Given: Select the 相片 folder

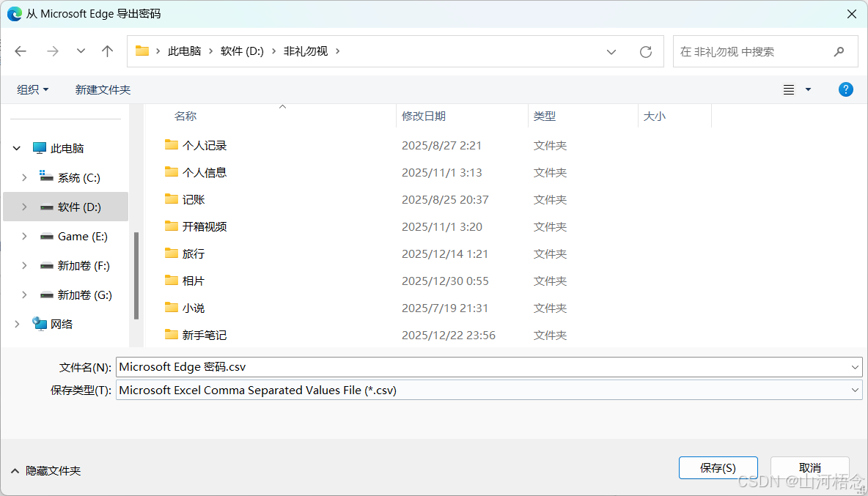Looking at the screenshot, I should click(x=194, y=281).
